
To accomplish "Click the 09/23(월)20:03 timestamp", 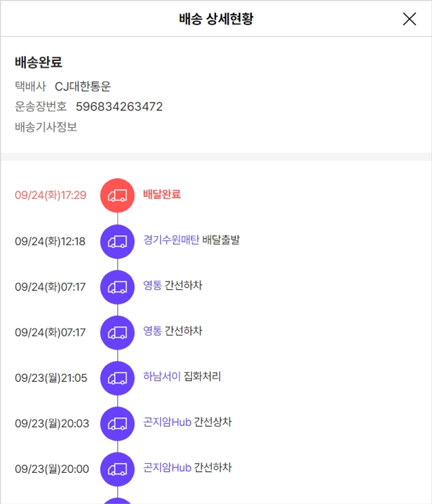I will pyautogui.click(x=52, y=423).
